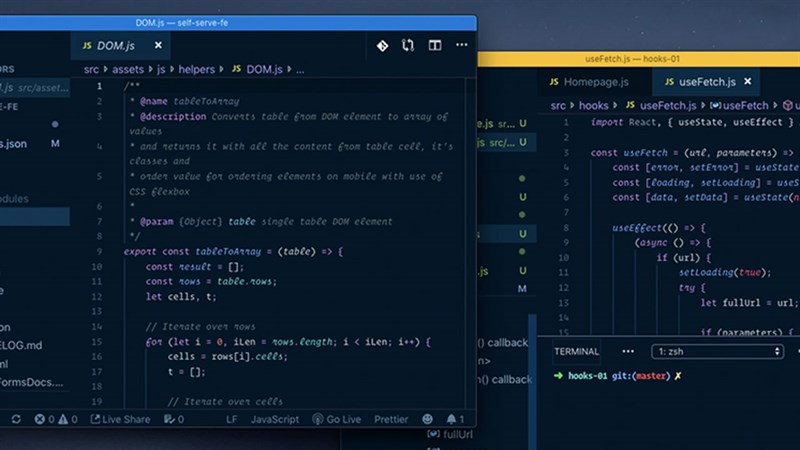Start Go Live server
800x450 pixels.
[336, 419]
